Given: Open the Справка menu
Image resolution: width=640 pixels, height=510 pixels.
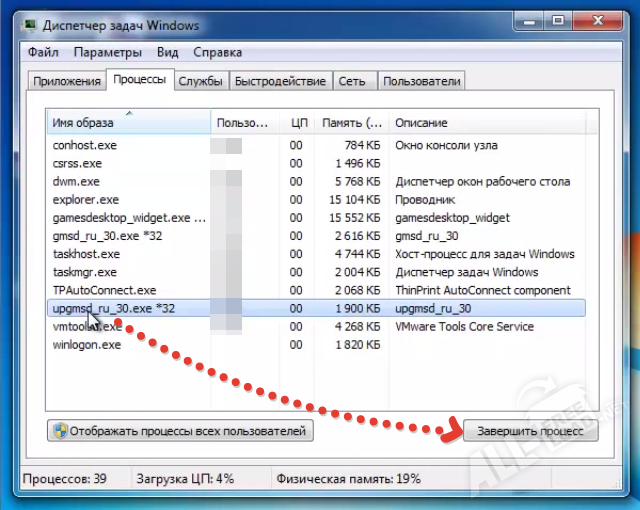Looking at the screenshot, I should (x=217, y=52).
